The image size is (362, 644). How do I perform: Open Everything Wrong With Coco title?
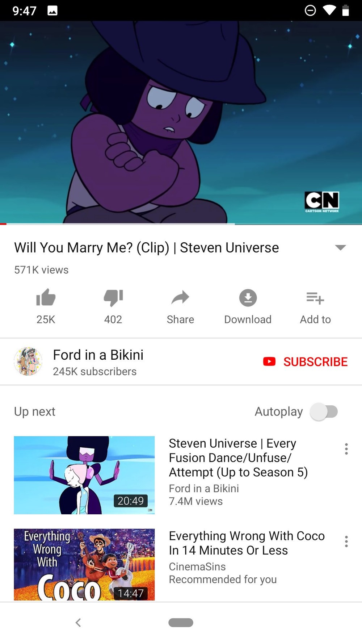[x=247, y=543]
